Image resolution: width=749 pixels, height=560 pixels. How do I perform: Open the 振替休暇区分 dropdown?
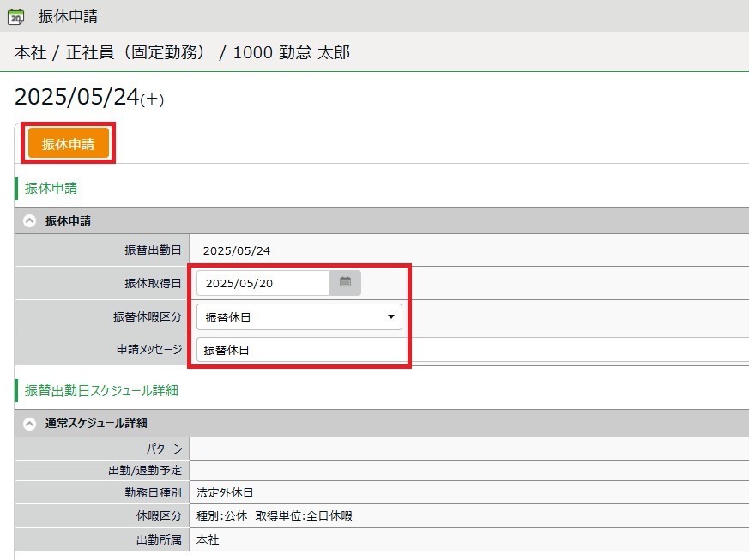pos(299,317)
